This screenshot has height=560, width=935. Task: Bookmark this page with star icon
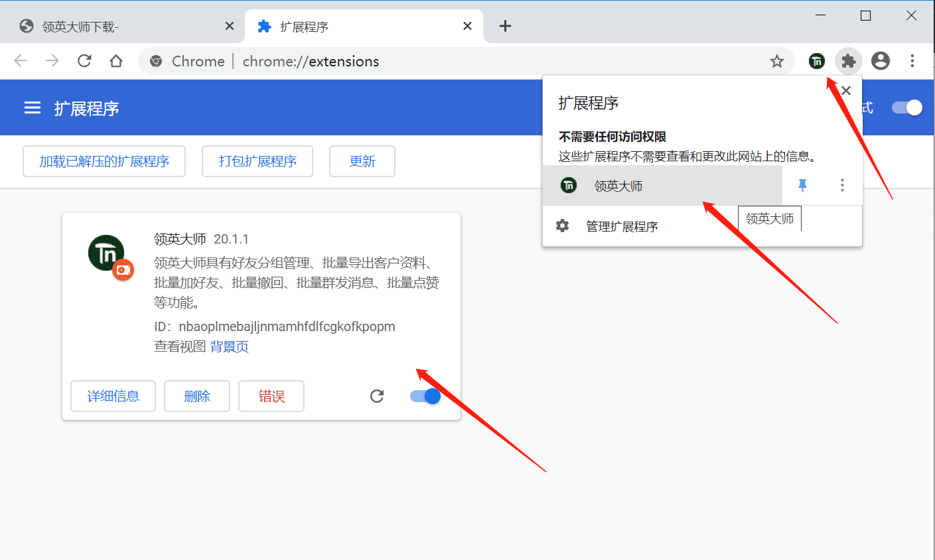point(777,61)
